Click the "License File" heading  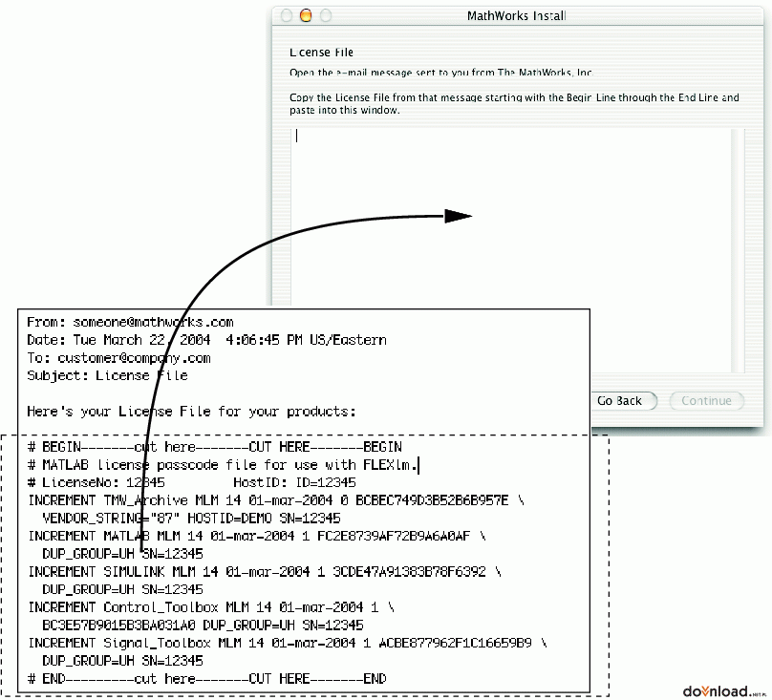coord(321,53)
